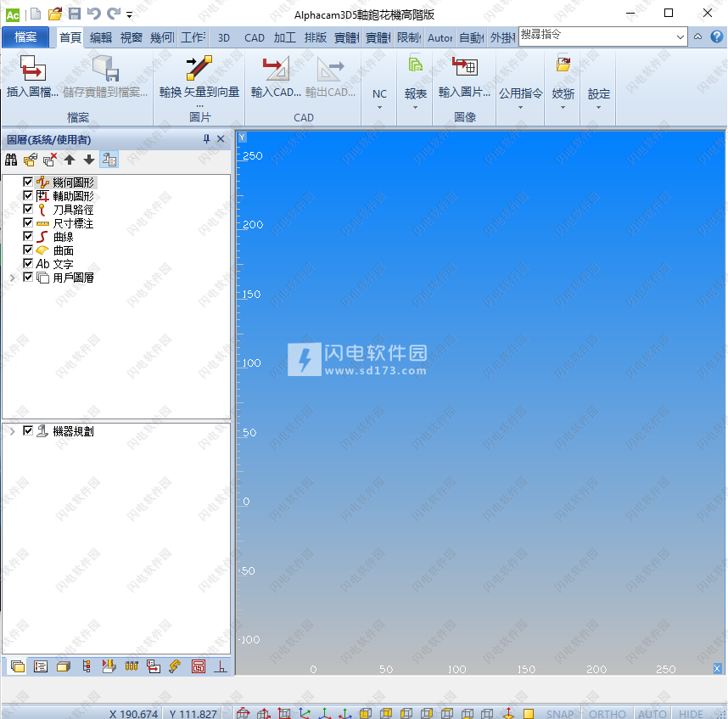Click the yellow square icon in status bar
The height and width of the screenshot is (719, 728).
pyautogui.click(x=529, y=713)
